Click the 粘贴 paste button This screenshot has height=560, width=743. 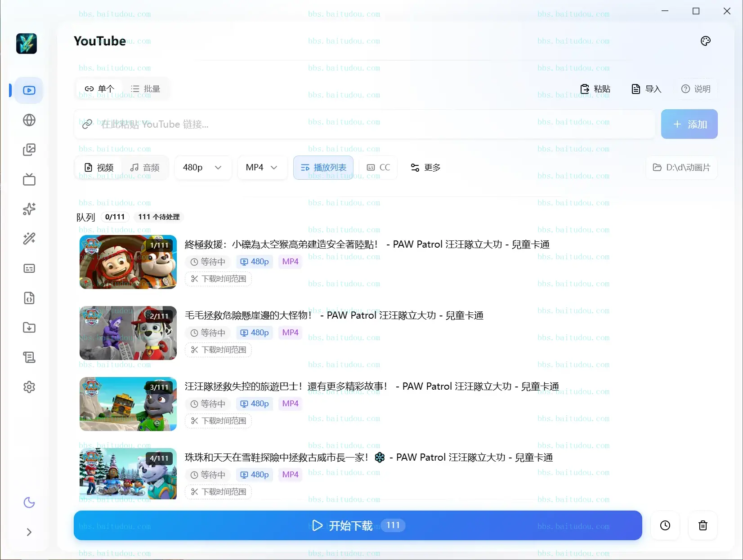point(595,89)
